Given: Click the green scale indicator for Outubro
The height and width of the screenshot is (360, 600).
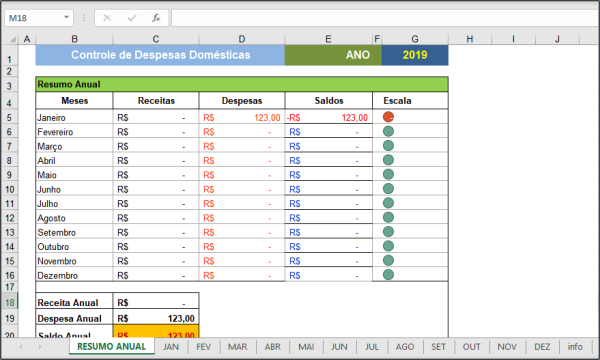Looking at the screenshot, I should [388, 246].
